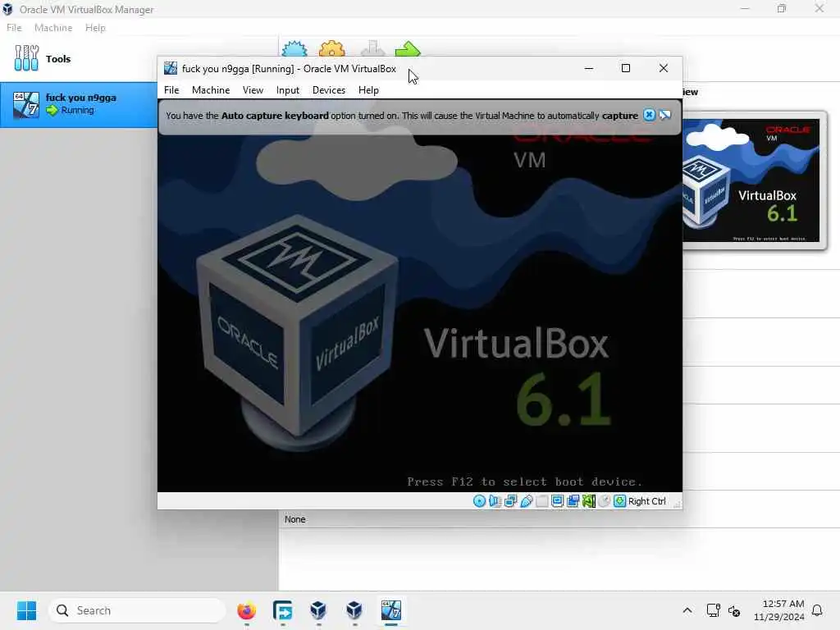Click the Discard toolbar icon in Manager

[x=372, y=48]
